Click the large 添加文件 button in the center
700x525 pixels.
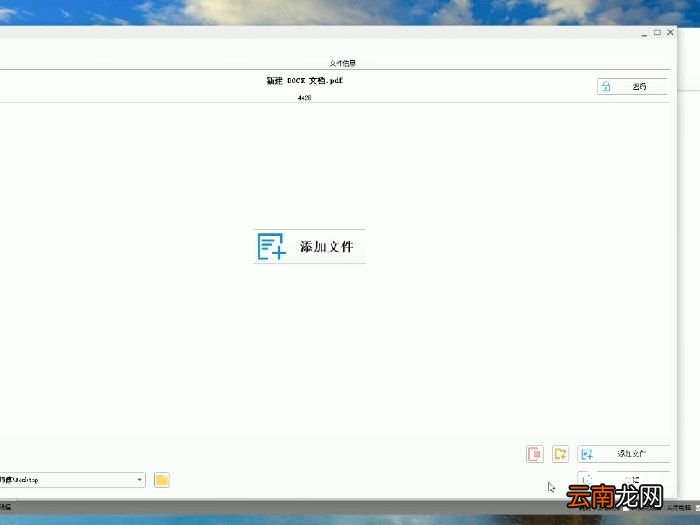(310, 246)
